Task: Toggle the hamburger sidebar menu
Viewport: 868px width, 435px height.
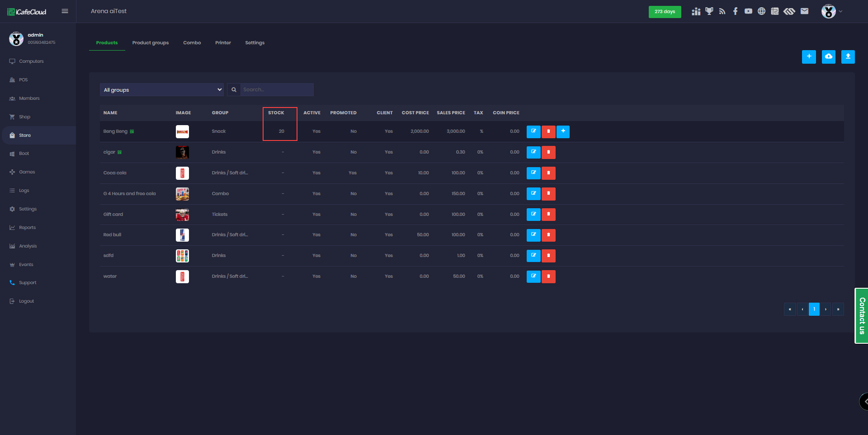Action: 65,11
